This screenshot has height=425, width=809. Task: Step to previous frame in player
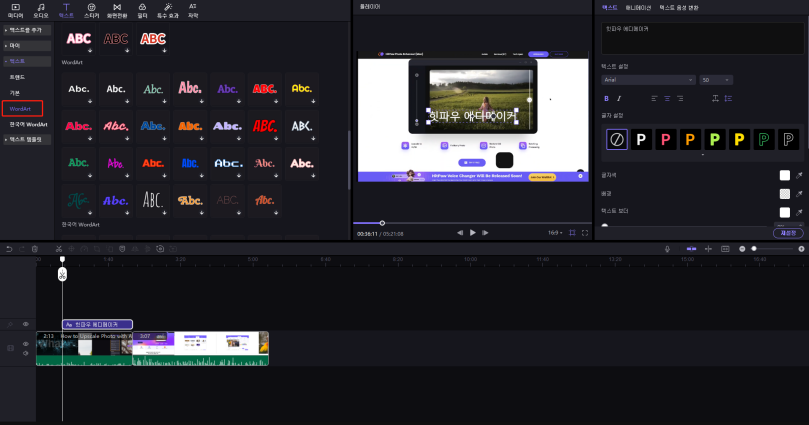[x=460, y=233]
